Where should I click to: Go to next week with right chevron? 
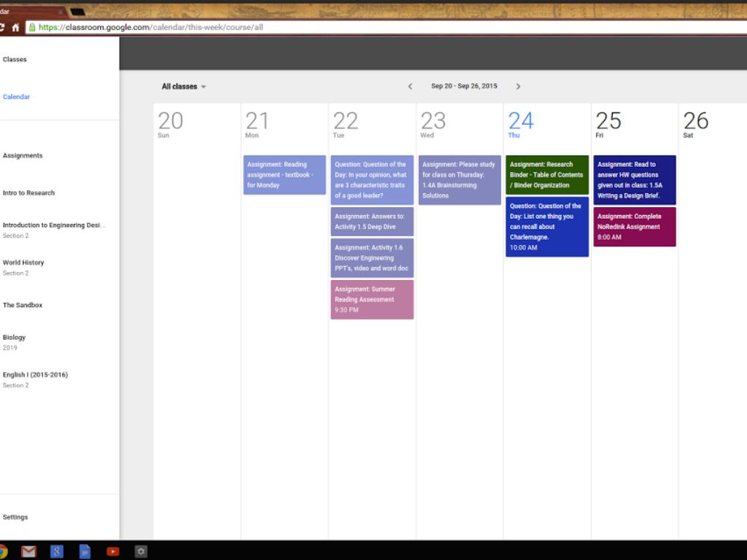518,86
